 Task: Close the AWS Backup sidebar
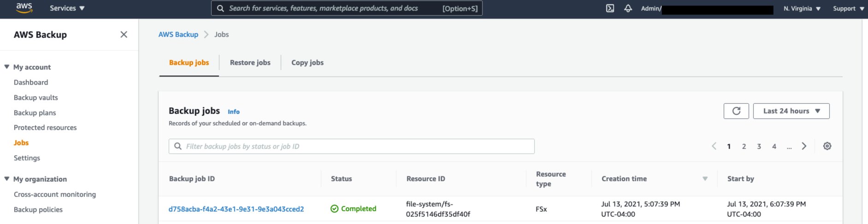click(124, 35)
